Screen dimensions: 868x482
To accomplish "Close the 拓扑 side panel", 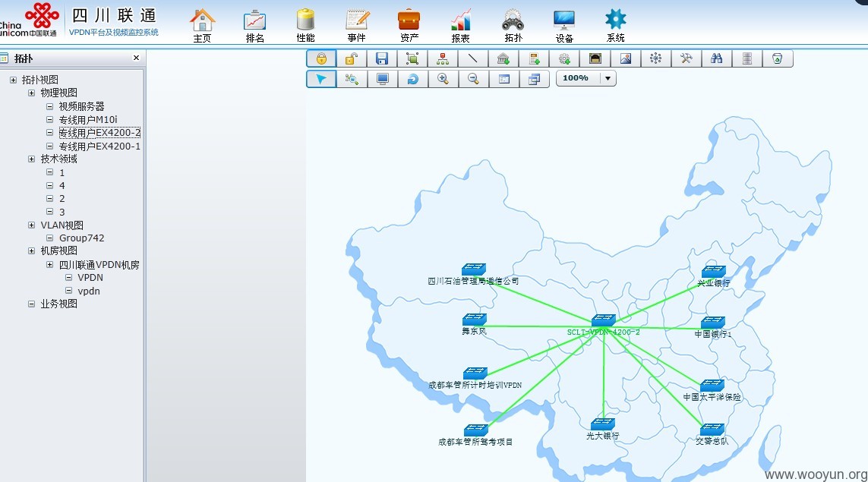I will point(136,58).
